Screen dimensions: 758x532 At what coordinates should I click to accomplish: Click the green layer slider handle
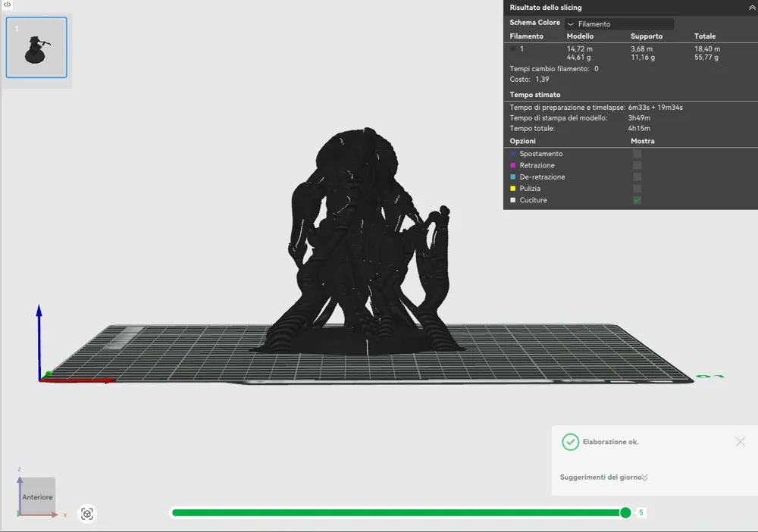625,512
